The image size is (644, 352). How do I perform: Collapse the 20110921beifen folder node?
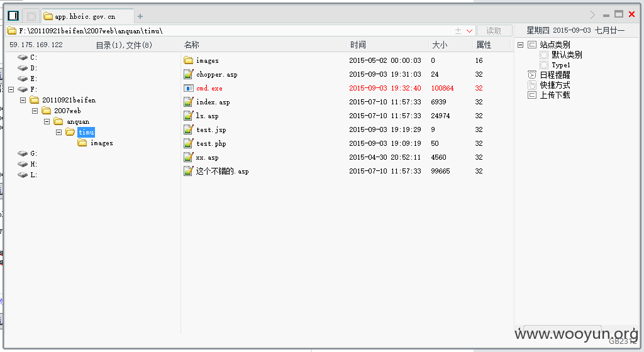coord(23,100)
